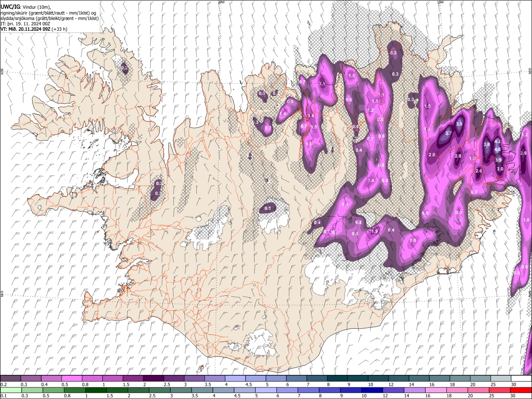Pick the lilac 14–16 rainfall legend swatch
Image resolution: width=532 pixels, height=399 pixels.
(415, 390)
